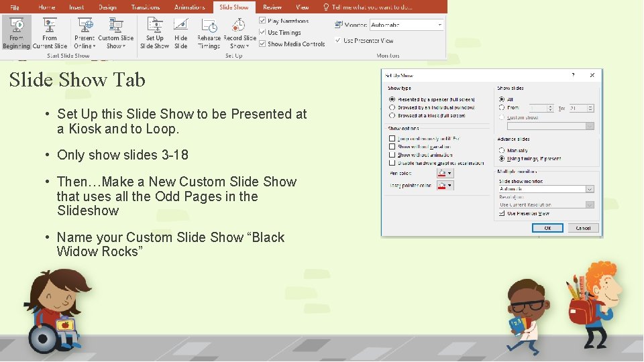Image resolution: width=644 pixels, height=362 pixels.
Task: Click the To slide number field
Action: pos(578,108)
